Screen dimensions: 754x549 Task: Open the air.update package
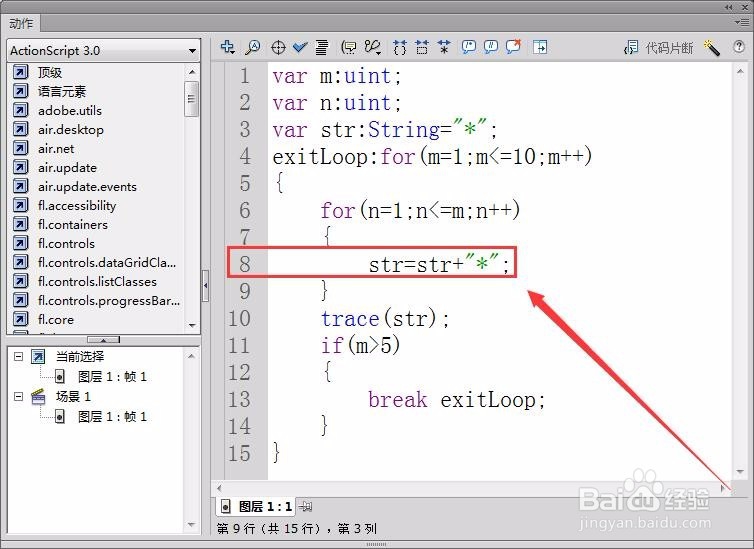pyautogui.click(x=67, y=168)
